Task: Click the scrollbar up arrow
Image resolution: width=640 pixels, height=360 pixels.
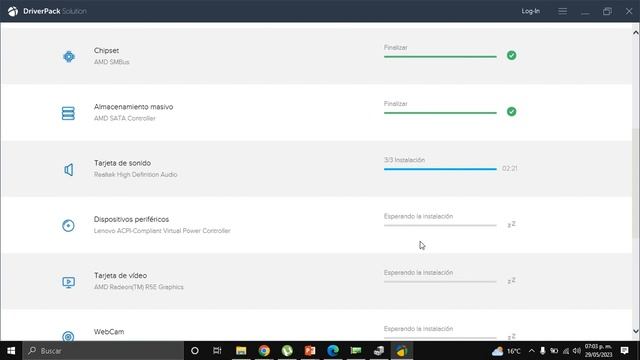Action: (x=636, y=33)
